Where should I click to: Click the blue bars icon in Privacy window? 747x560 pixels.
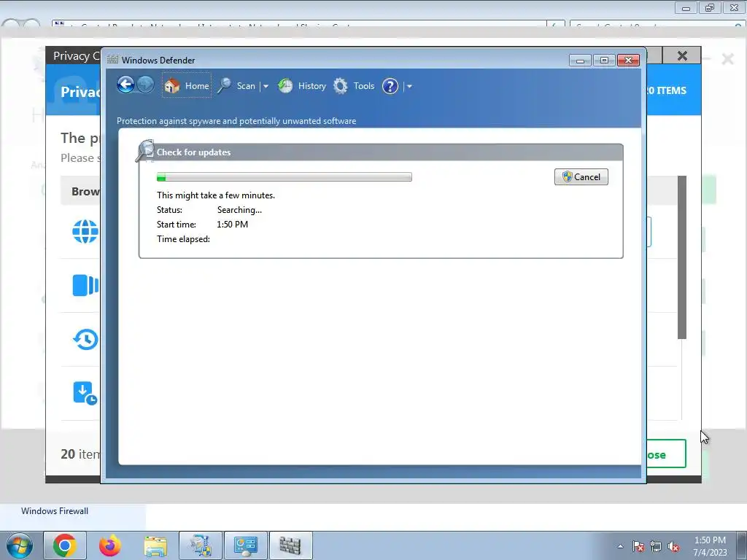(x=86, y=285)
